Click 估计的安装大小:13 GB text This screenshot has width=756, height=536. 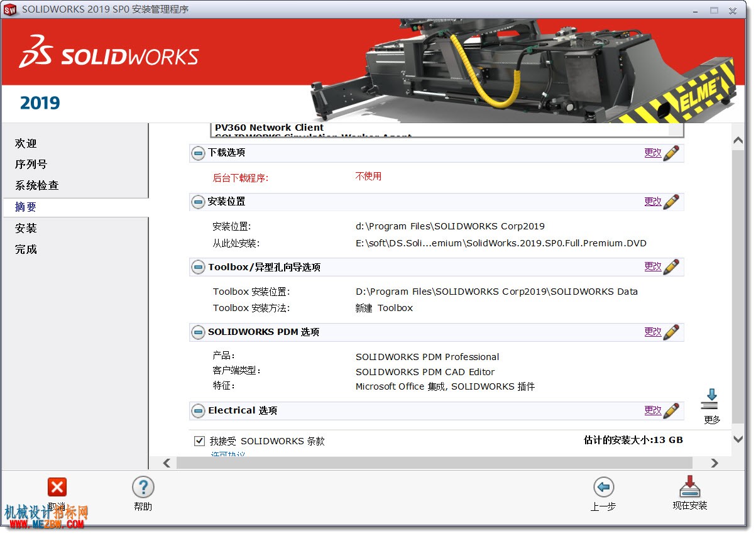pyautogui.click(x=633, y=440)
